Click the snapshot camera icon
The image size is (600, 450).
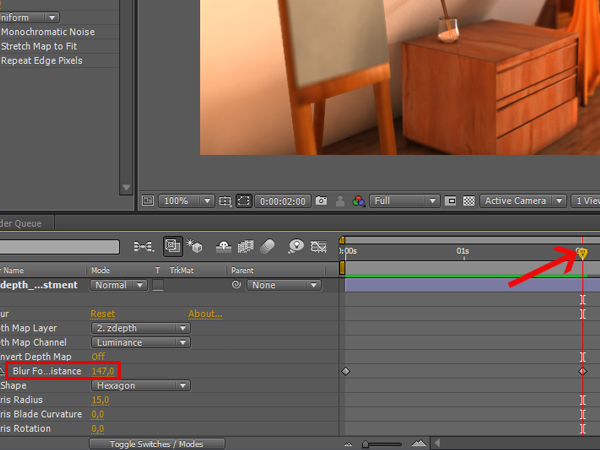tap(321, 201)
